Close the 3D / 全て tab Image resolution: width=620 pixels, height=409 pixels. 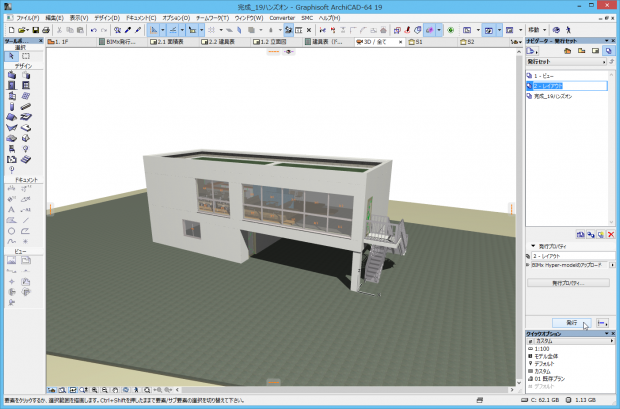pyautogui.click(x=400, y=42)
